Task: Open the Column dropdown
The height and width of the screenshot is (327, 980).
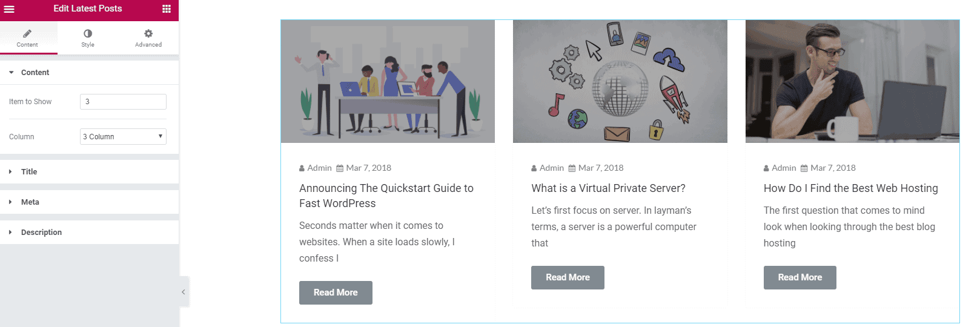Action: pyautogui.click(x=123, y=137)
